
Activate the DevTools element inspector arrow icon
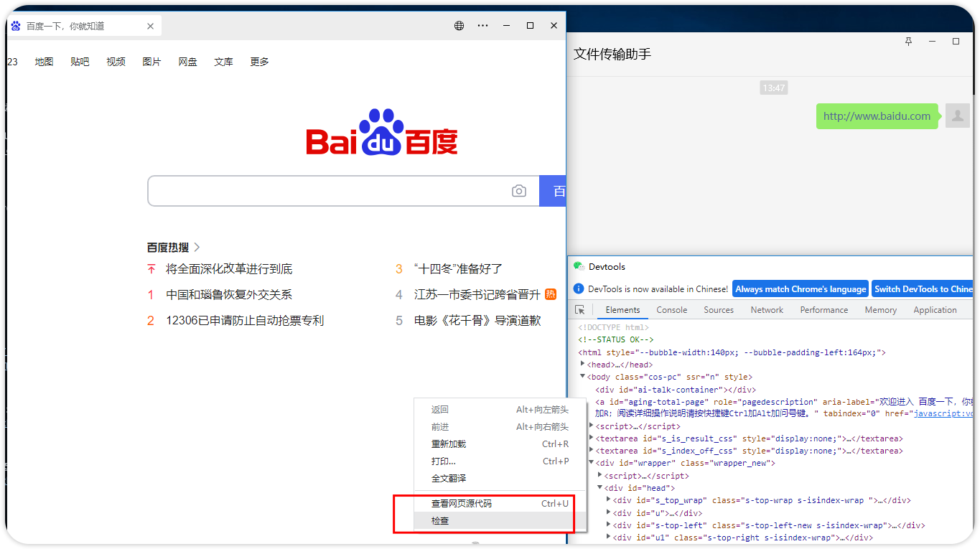[580, 310]
